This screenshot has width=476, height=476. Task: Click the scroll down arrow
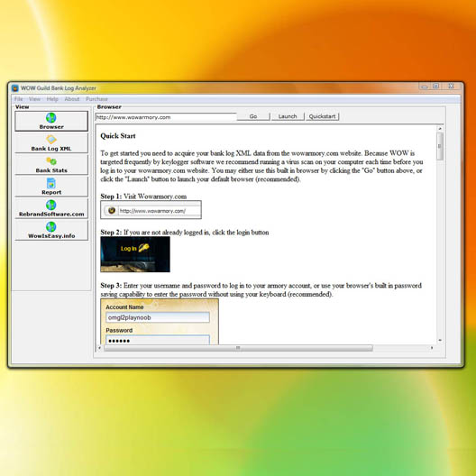(440, 341)
